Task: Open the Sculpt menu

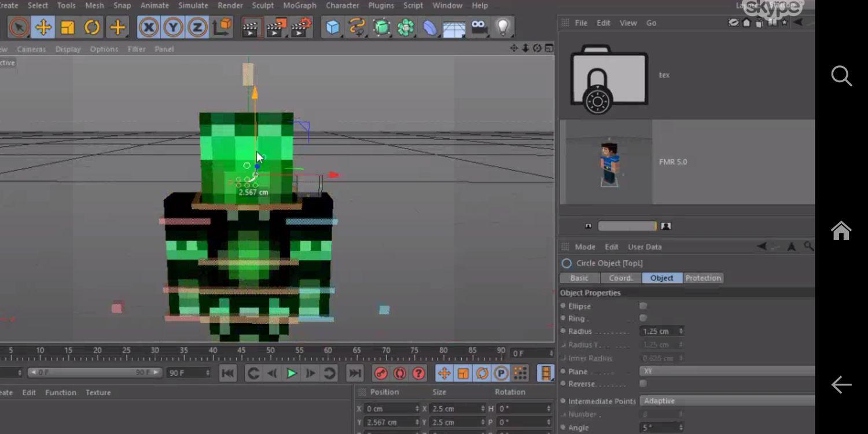Action: [x=263, y=5]
